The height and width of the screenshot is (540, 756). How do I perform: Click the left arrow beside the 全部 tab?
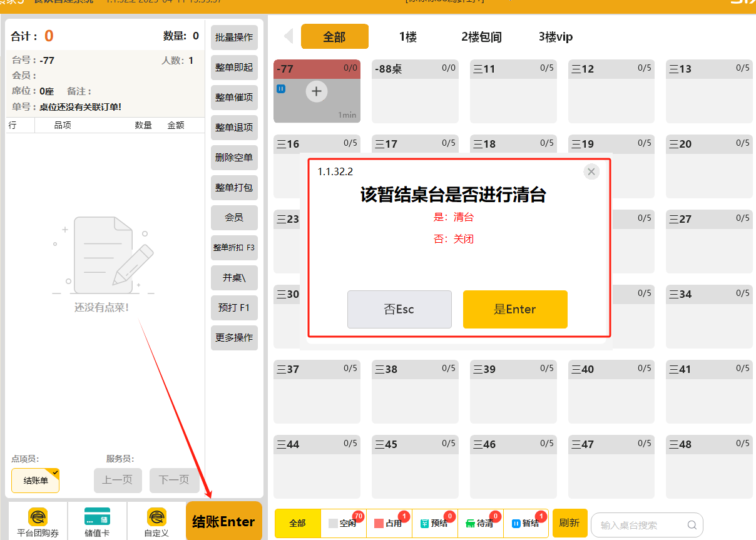(x=289, y=36)
